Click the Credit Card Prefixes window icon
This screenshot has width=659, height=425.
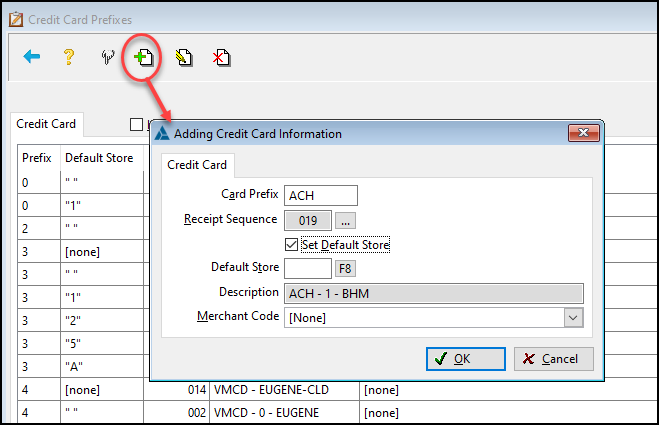click(16, 19)
